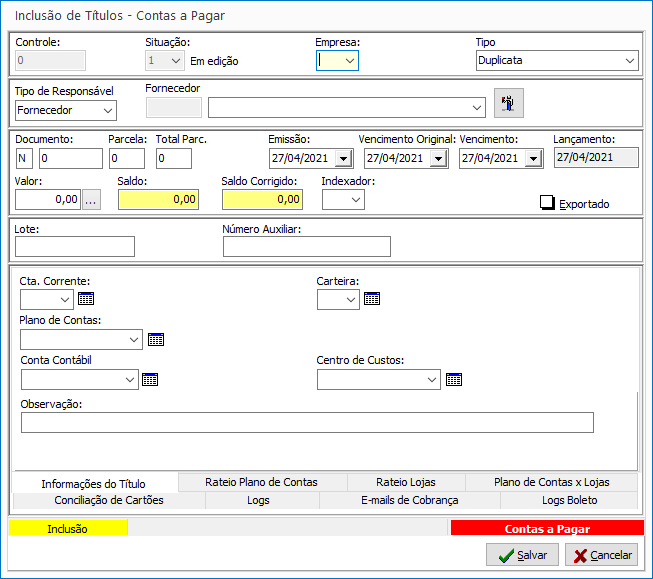Click the Cancelar button
Image resolution: width=653 pixels, height=579 pixels.
click(x=601, y=555)
